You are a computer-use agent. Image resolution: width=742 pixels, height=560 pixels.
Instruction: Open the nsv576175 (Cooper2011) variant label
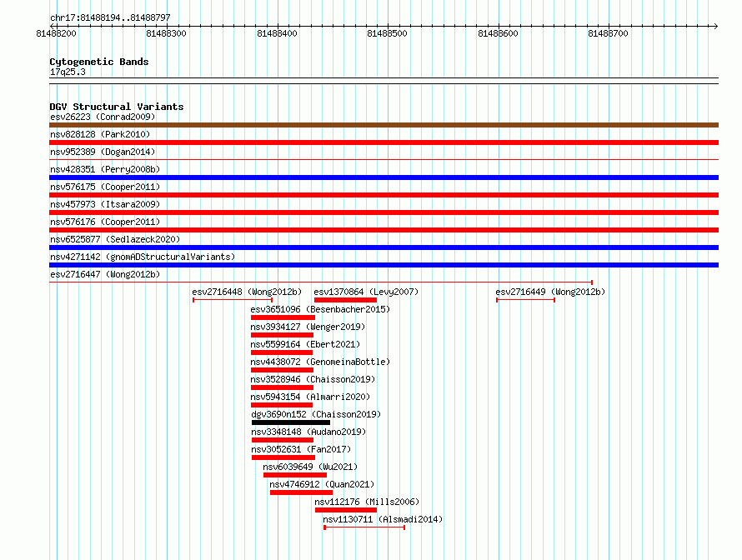105,187
